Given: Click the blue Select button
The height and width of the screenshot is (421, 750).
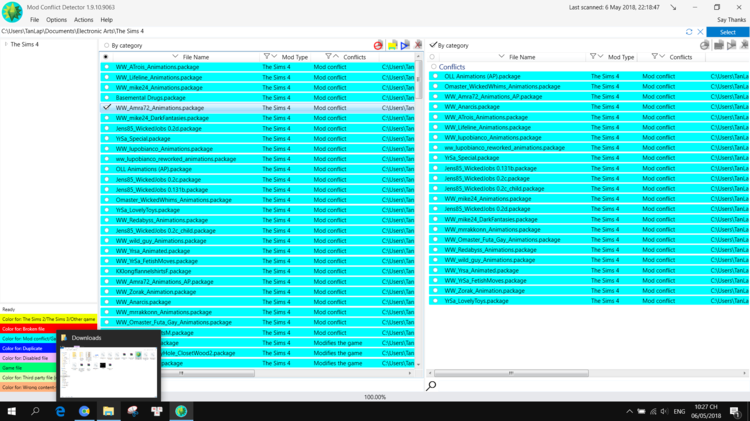Looking at the screenshot, I should point(728,32).
